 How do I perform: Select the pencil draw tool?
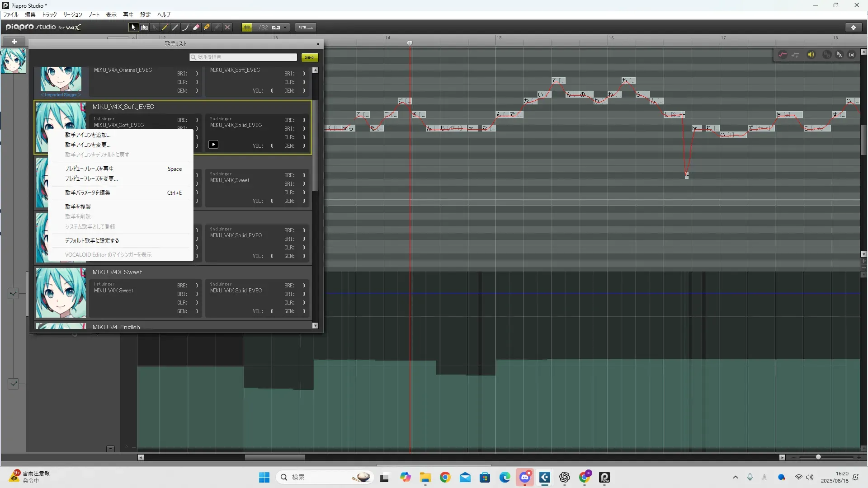165,28
